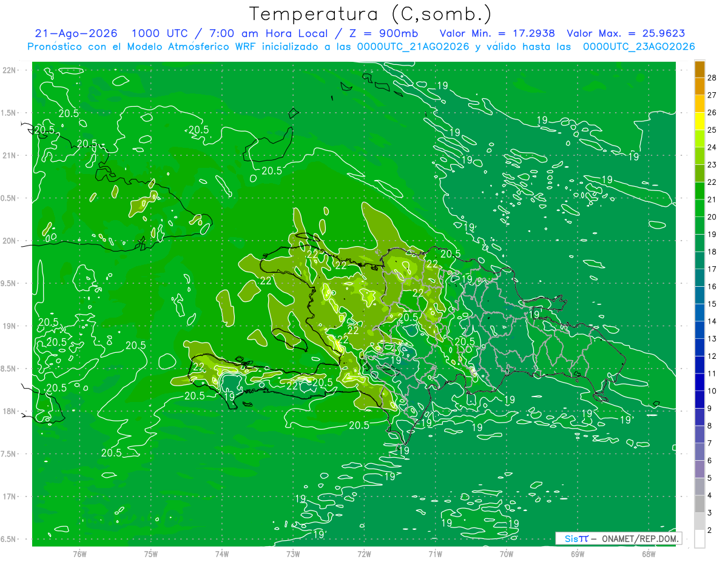Pick the blue colorbar swatch between 13 and 14
This screenshot has height=562, width=728.
point(699,330)
